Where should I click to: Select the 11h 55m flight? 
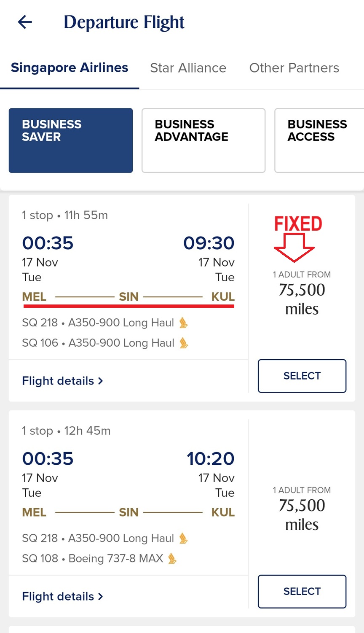click(x=302, y=376)
